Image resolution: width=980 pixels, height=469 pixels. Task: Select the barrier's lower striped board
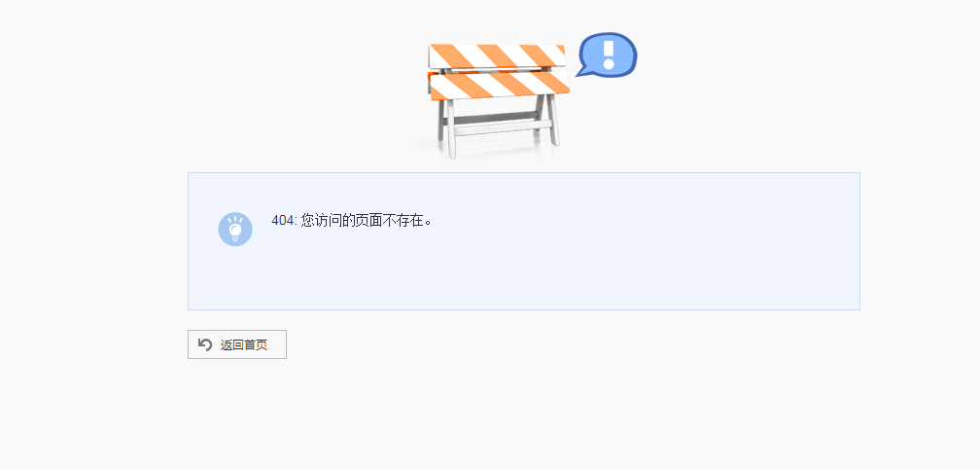point(500,85)
